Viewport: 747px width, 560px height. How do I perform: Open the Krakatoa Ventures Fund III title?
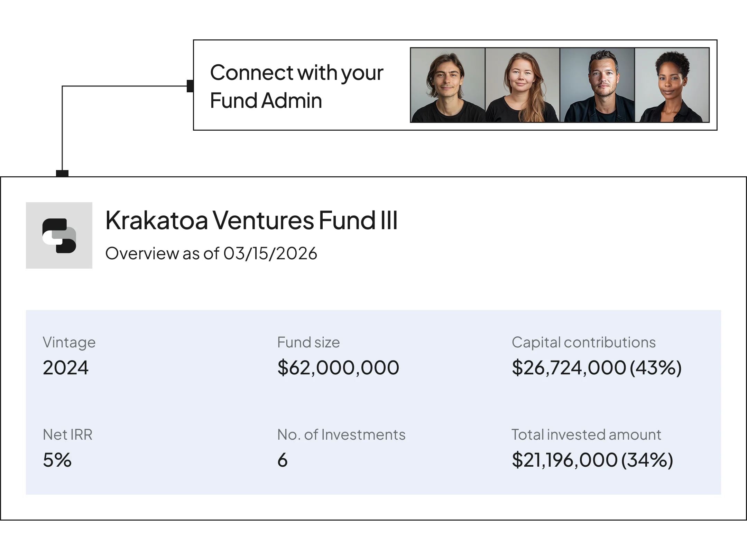pos(251,220)
